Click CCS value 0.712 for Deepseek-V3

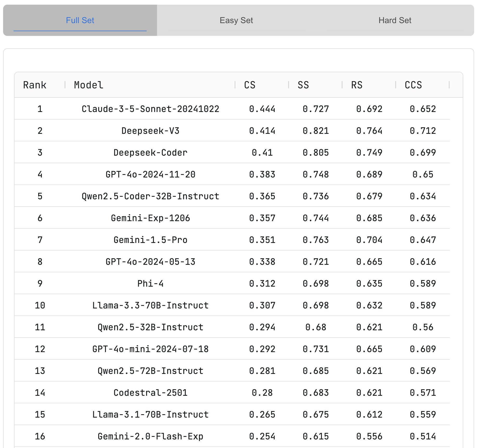[423, 131]
